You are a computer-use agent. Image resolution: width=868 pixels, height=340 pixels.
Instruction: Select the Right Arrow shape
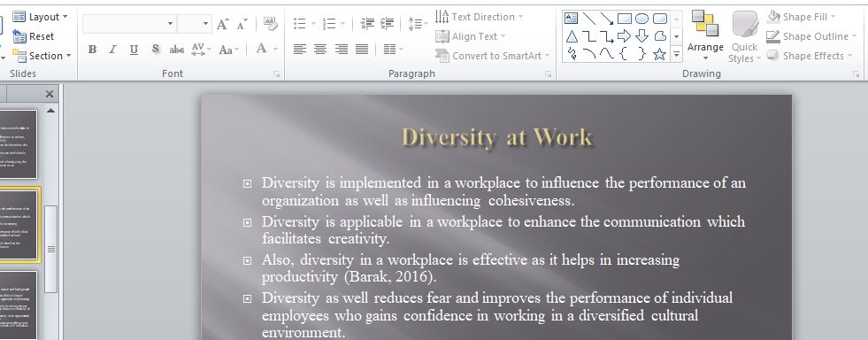[625, 36]
